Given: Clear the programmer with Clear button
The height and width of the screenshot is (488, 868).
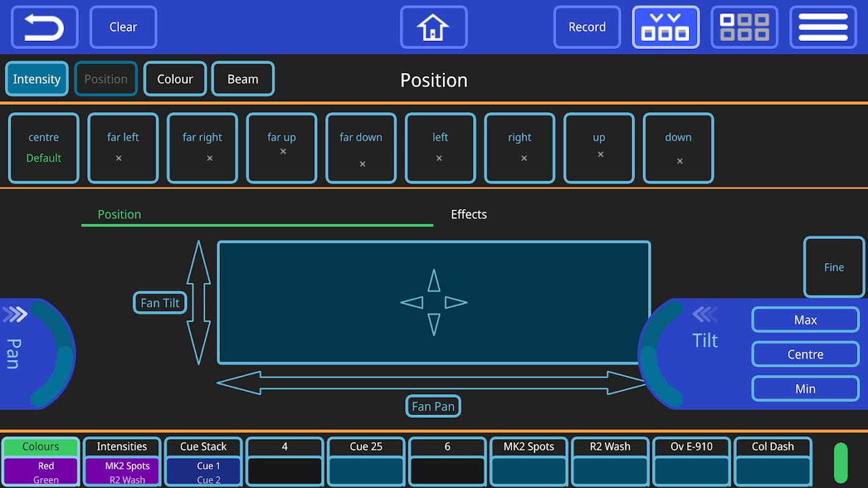Looking at the screenshot, I should click(x=123, y=27).
